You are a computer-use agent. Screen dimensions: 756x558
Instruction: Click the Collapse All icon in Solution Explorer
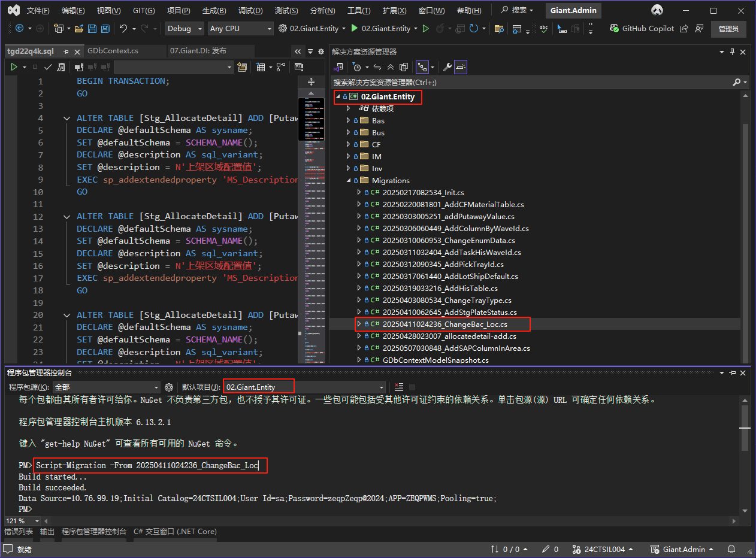coord(391,67)
